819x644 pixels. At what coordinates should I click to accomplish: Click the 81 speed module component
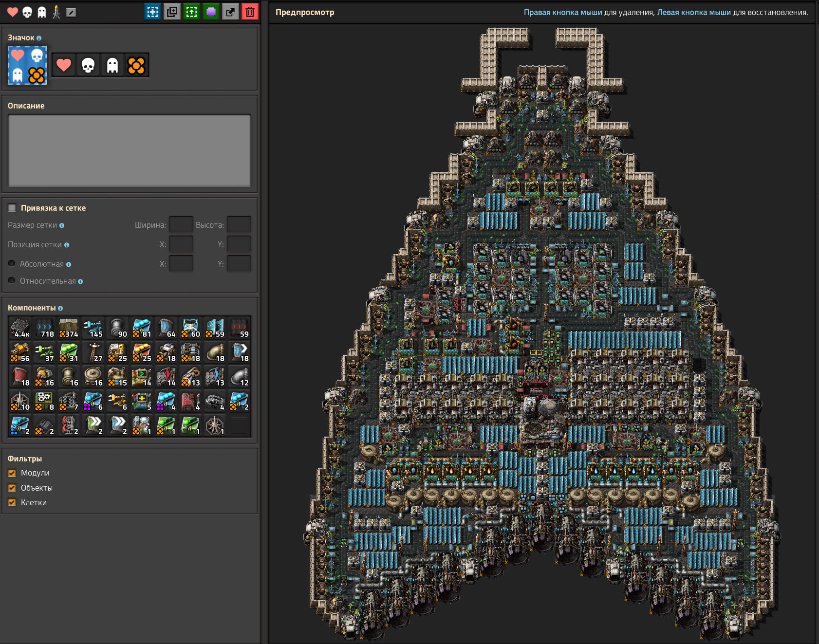click(142, 328)
